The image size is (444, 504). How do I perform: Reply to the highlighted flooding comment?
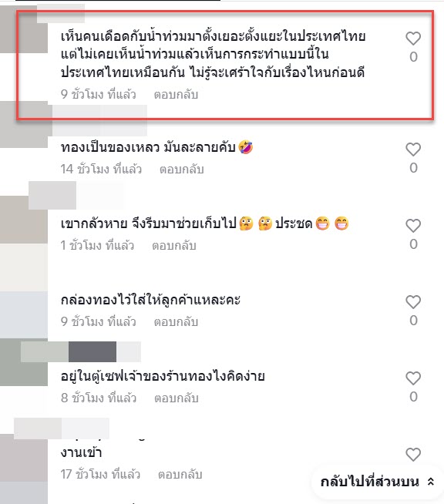pos(176,95)
